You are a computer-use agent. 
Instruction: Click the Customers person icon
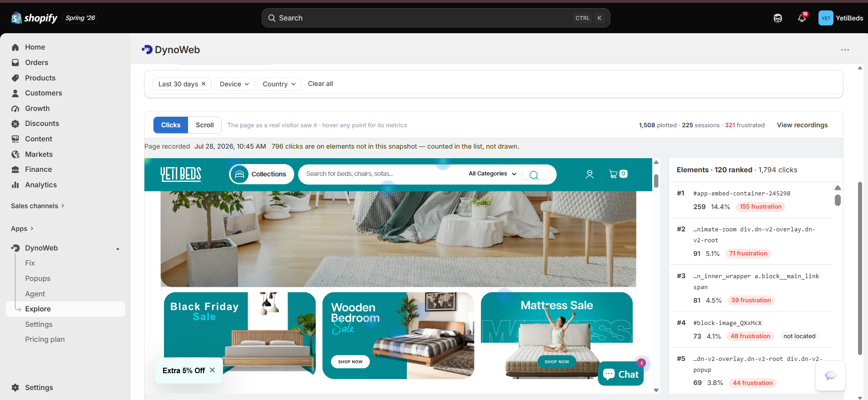point(15,93)
